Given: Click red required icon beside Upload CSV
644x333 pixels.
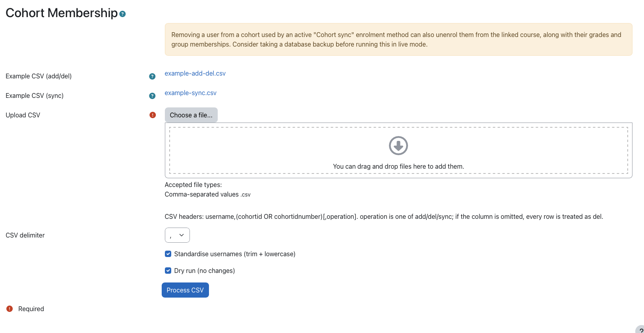Looking at the screenshot, I should (153, 115).
